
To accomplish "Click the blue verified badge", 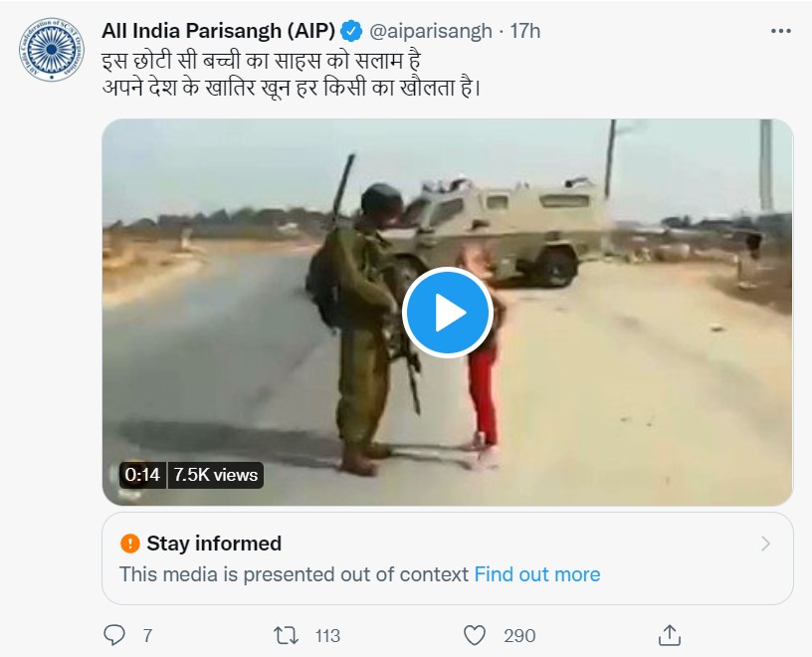I will click(x=351, y=31).
